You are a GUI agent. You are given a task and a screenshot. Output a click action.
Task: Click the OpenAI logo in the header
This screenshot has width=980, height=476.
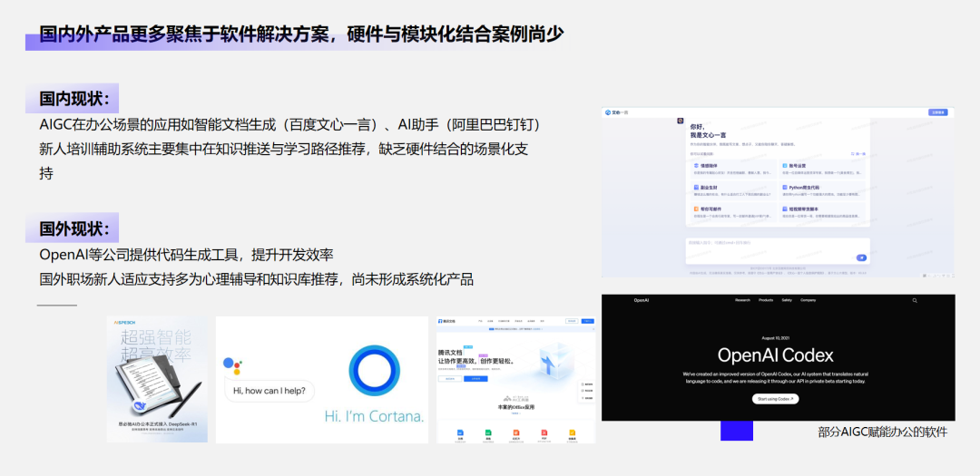(x=642, y=300)
